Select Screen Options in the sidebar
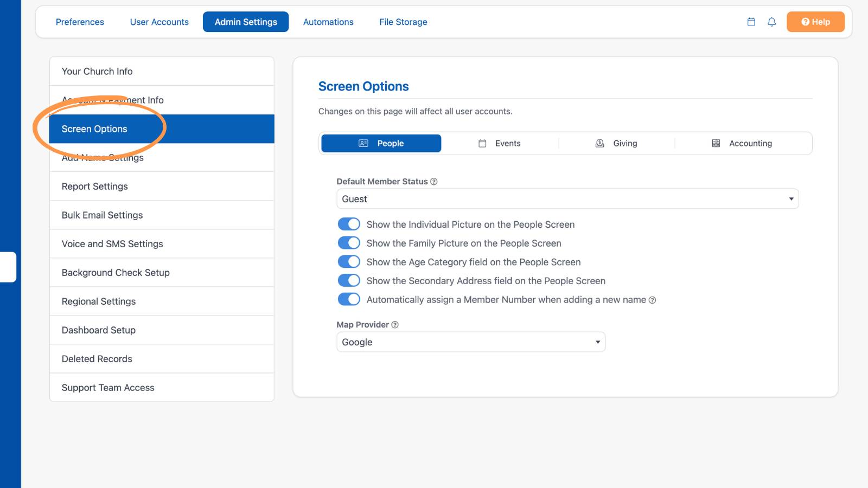 [162, 129]
